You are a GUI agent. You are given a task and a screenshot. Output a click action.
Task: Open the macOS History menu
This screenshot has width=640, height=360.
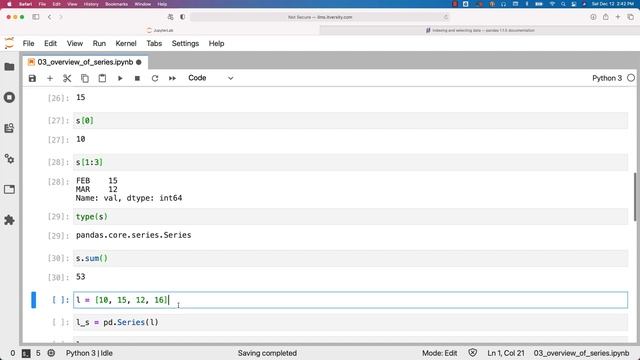91,4
